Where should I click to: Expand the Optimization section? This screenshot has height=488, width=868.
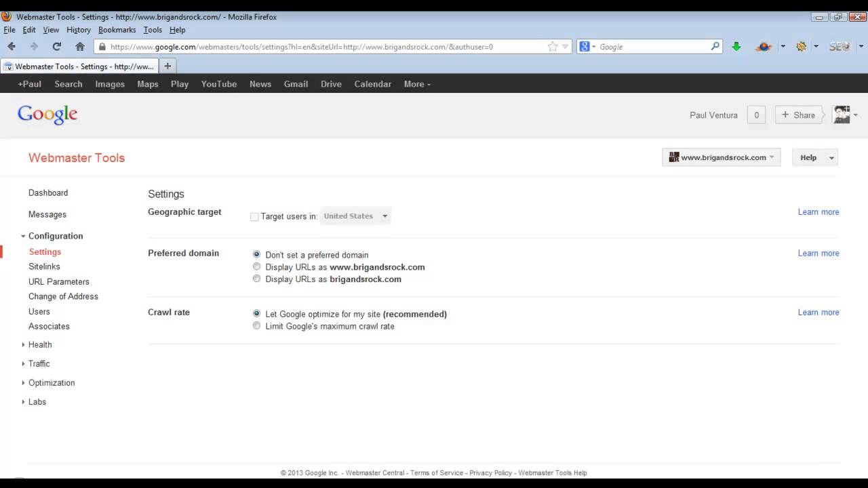pyautogui.click(x=23, y=383)
